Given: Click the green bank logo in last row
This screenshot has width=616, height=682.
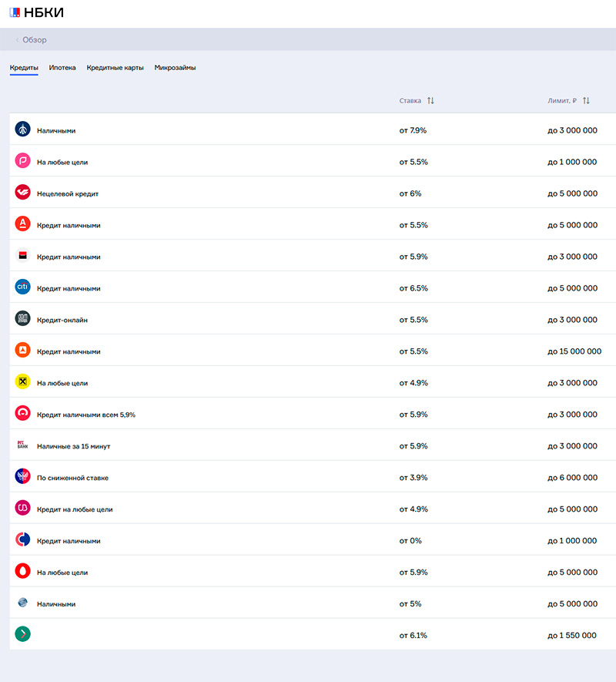Looking at the screenshot, I should tap(22, 634).
